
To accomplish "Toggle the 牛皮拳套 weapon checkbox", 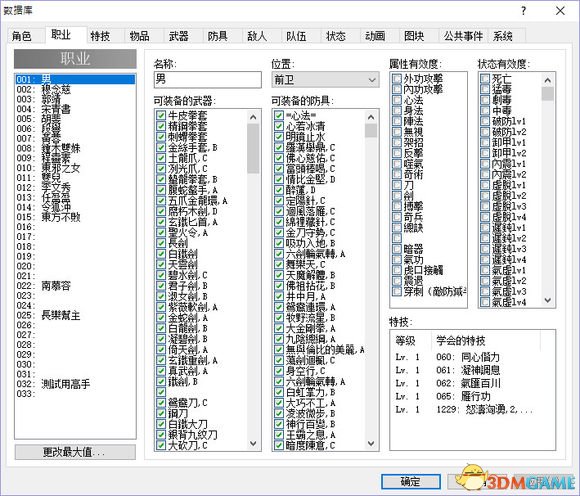I will point(161,115).
